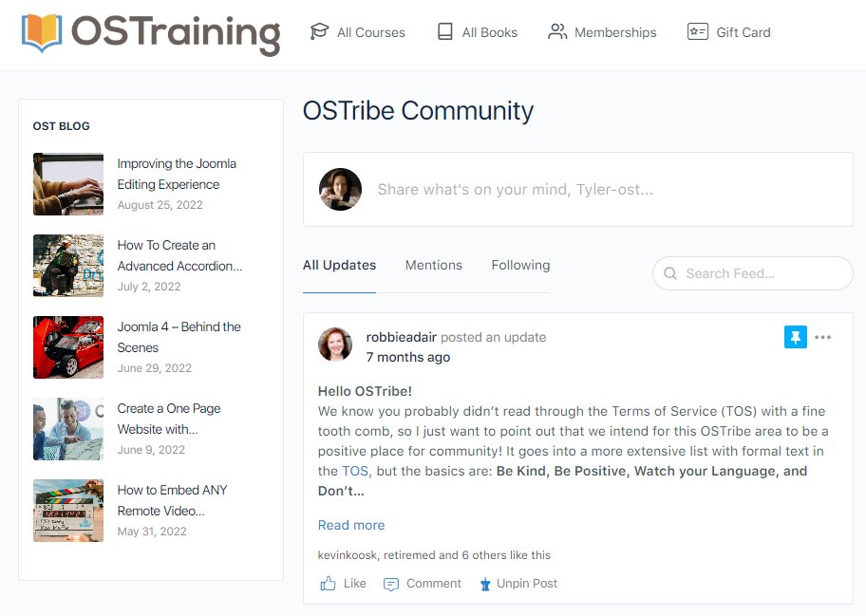Click the 'May 31, 2022' date

pos(152,532)
